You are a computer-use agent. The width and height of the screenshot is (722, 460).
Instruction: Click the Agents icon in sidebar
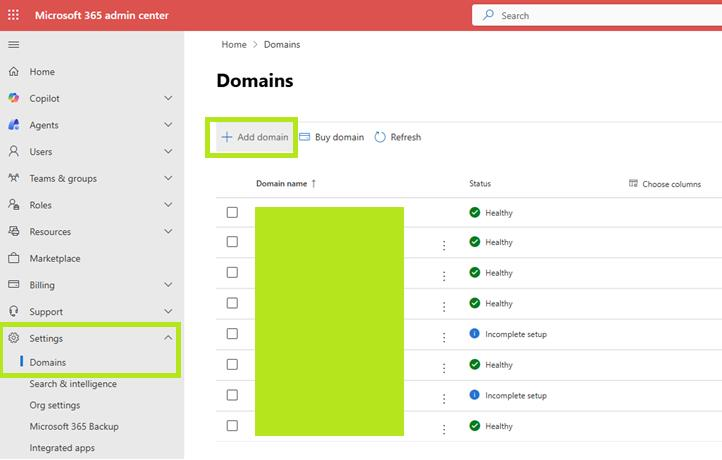[14, 125]
